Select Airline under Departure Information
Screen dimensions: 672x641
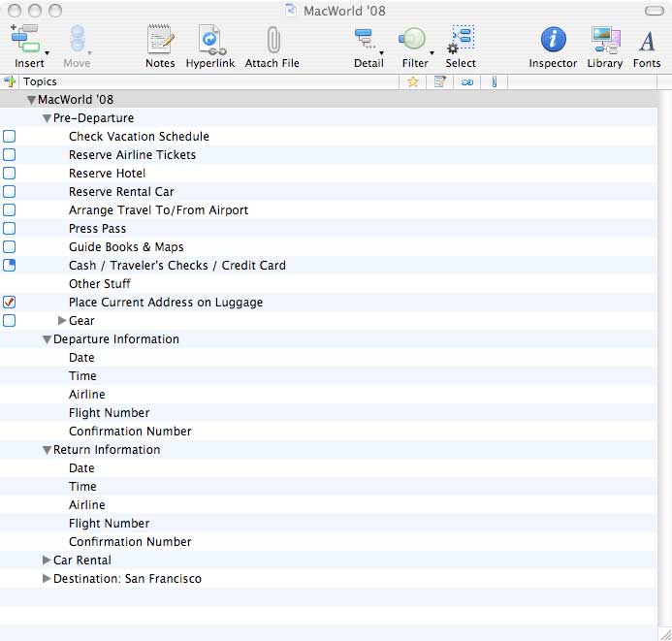click(x=329, y=394)
